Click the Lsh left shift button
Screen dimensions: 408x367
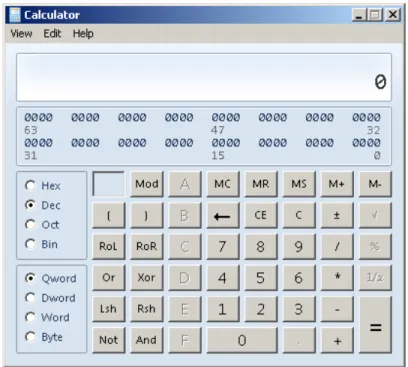108,309
